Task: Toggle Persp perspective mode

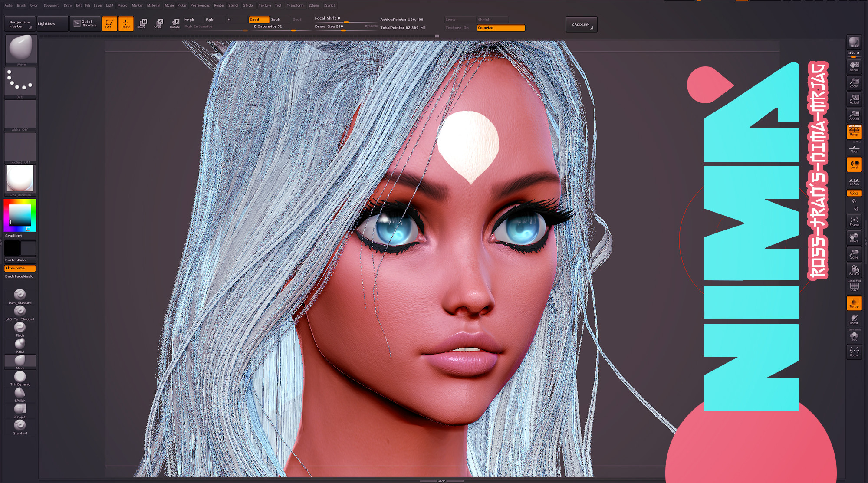Action: click(854, 132)
